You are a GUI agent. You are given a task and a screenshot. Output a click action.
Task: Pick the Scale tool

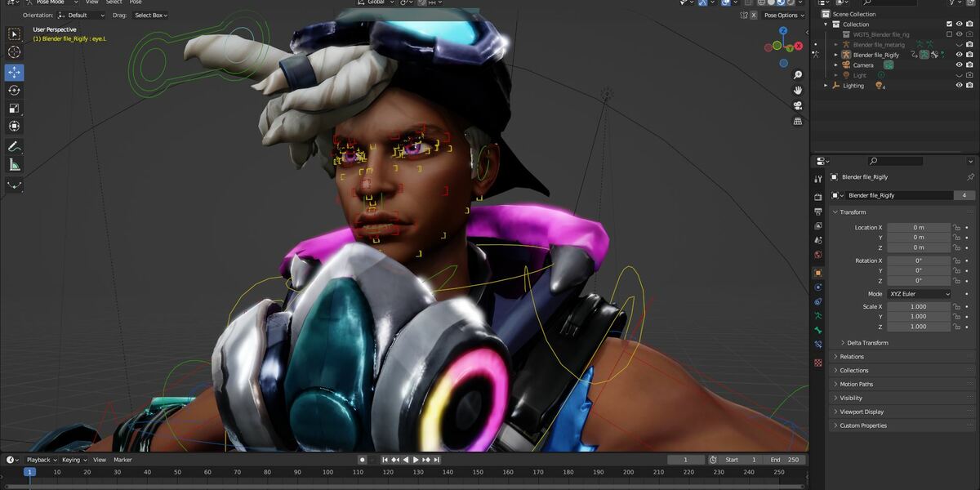click(14, 108)
